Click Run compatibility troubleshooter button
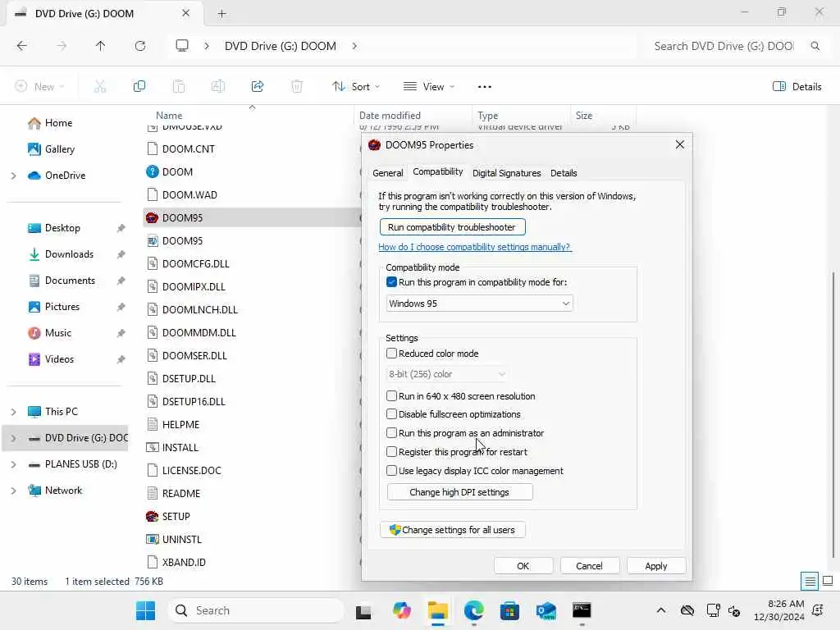Image resolution: width=840 pixels, height=630 pixels. point(452,227)
